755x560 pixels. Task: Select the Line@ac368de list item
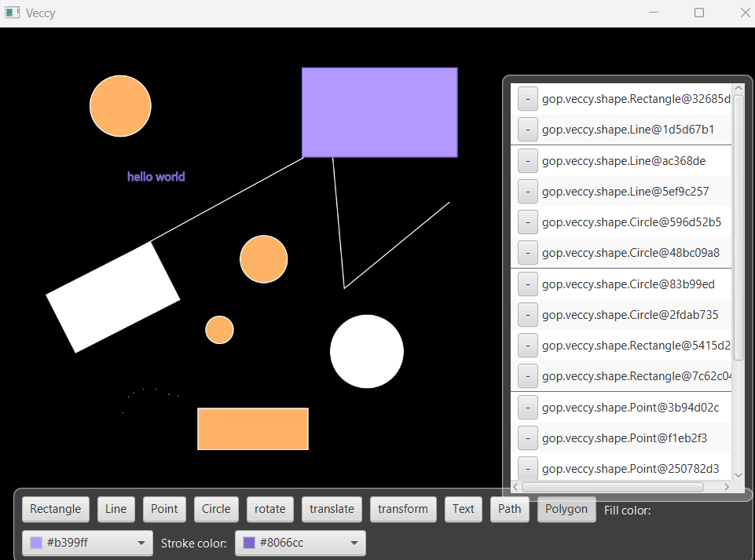pos(624,161)
